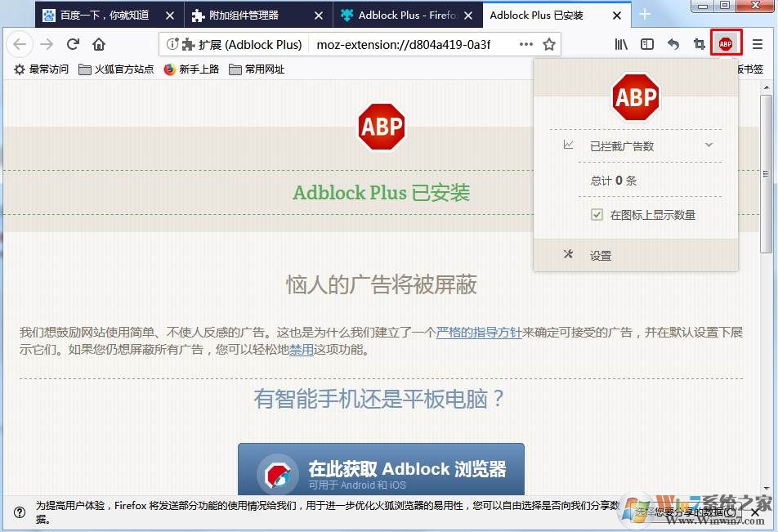778x532 pixels.
Task: Open the 火狐官方站点 bookmark folder
Action: 116,69
